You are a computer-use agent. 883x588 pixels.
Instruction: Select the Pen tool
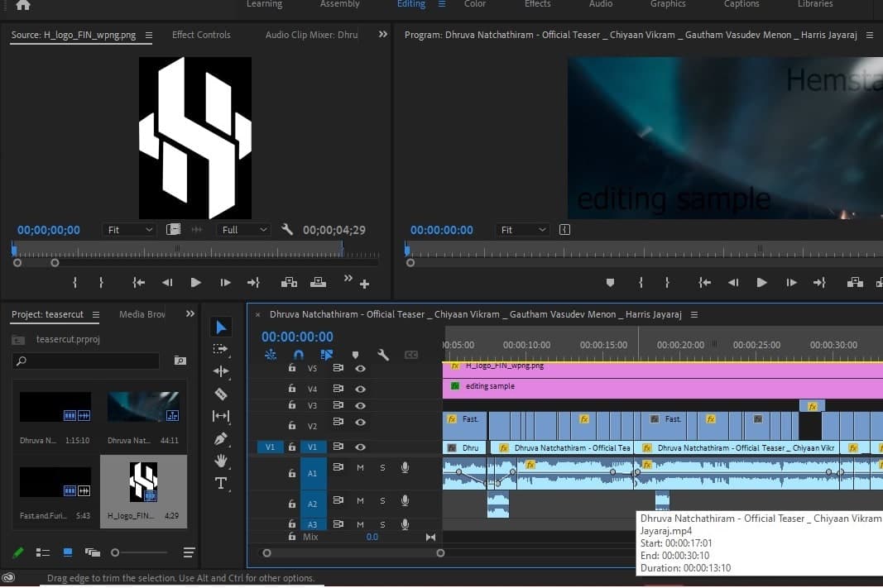[x=221, y=438]
